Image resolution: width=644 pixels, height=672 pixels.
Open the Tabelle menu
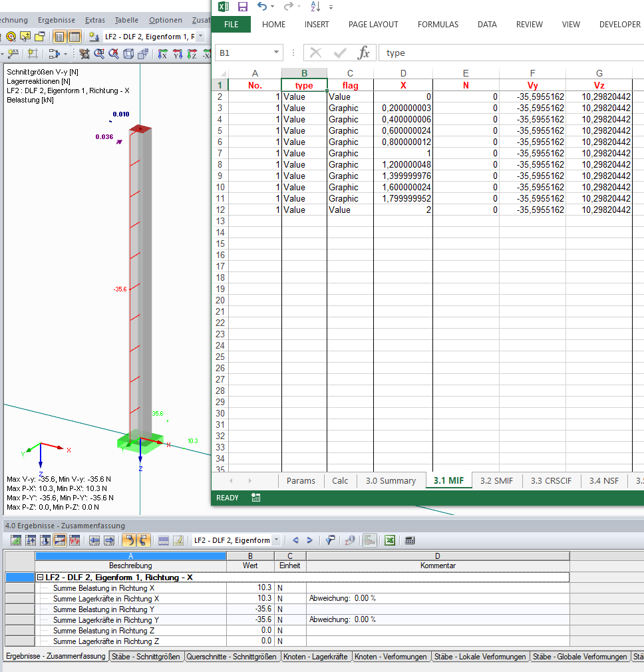pyautogui.click(x=126, y=20)
